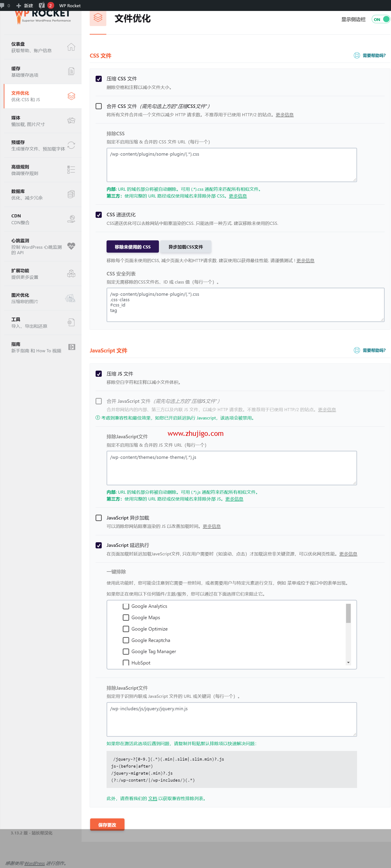Click the CSS 安全列表 textarea

(245, 305)
